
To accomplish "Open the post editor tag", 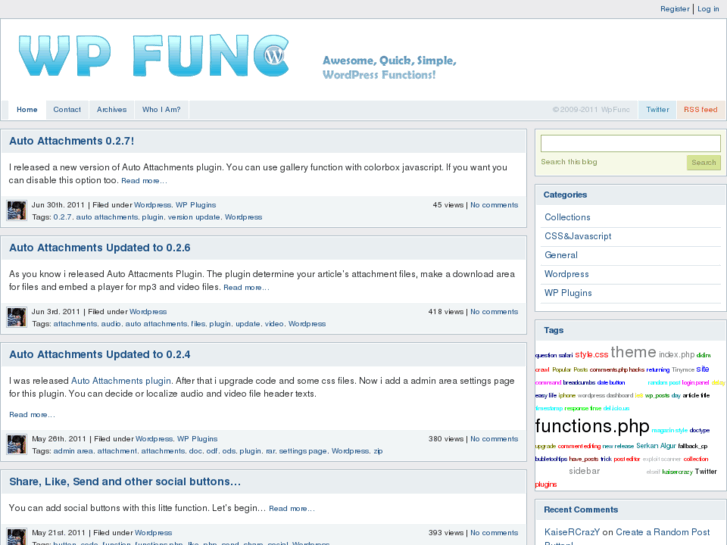I will [626, 459].
